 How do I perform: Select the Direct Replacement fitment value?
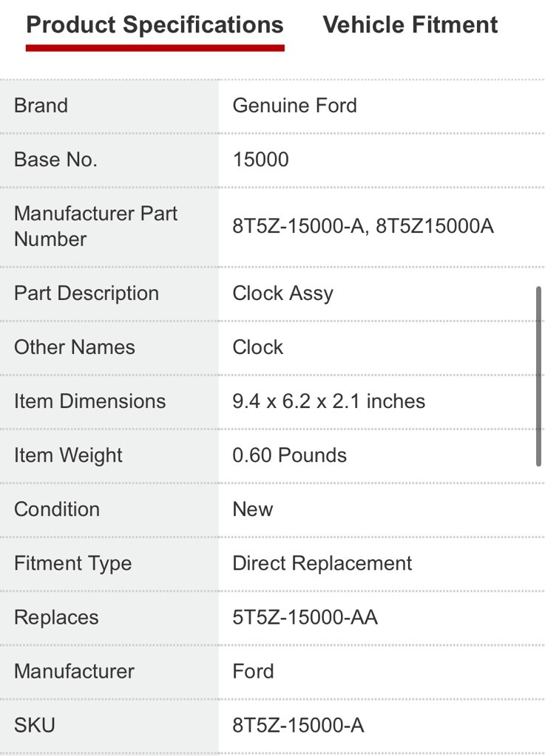click(322, 563)
